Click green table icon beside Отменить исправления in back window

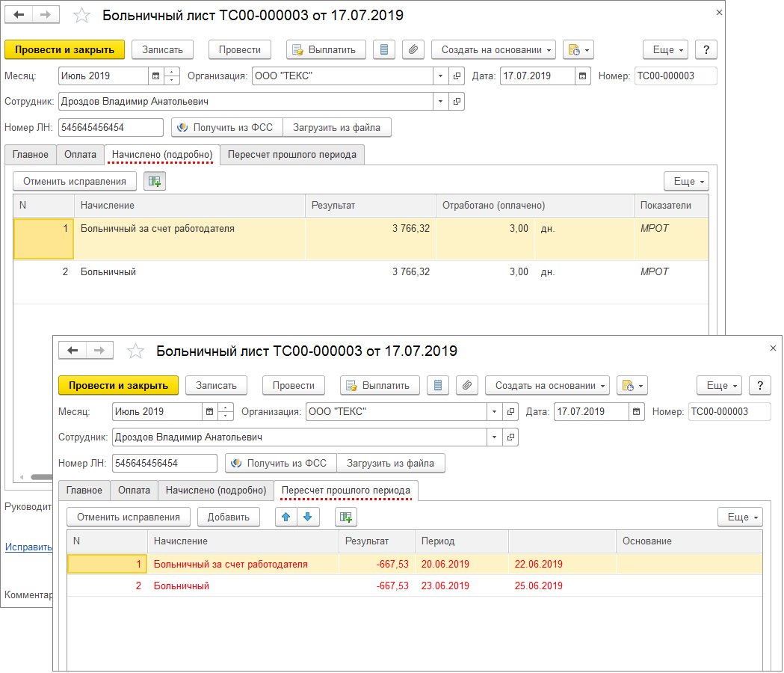tap(155, 181)
